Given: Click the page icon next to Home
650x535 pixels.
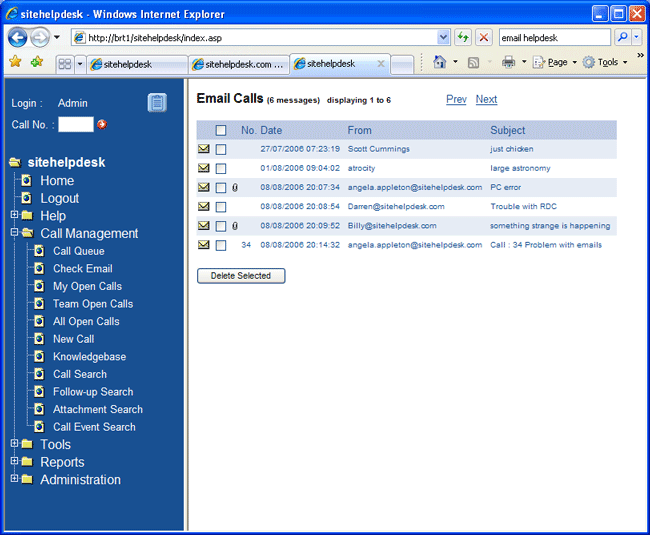Looking at the screenshot, I should 27,180.
